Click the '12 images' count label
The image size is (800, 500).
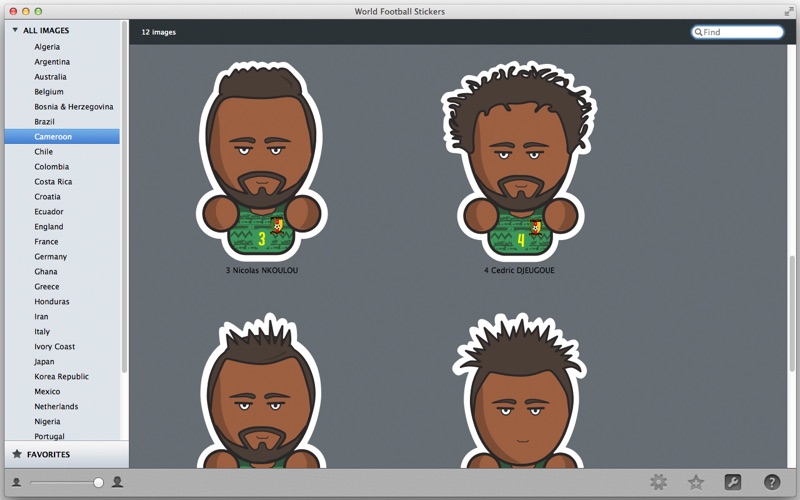pyautogui.click(x=159, y=32)
